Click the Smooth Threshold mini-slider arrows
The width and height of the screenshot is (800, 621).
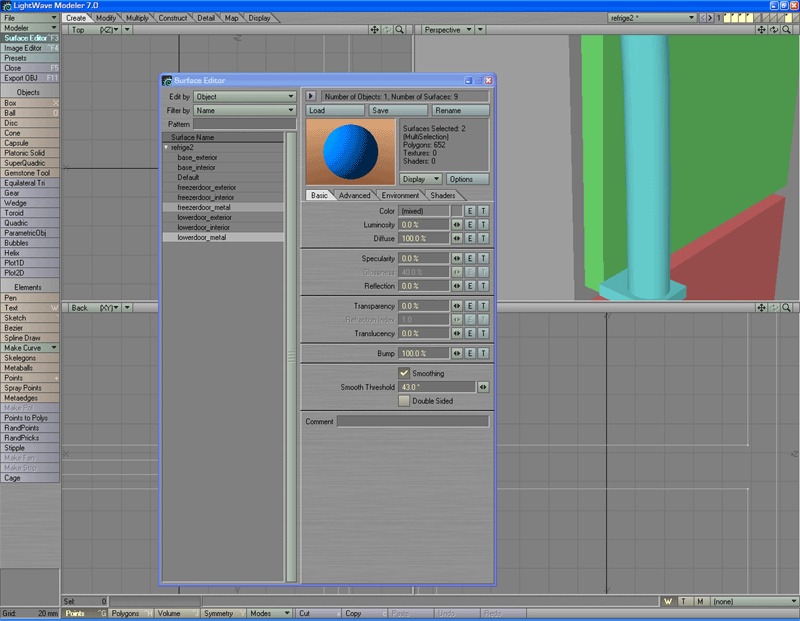(483, 387)
